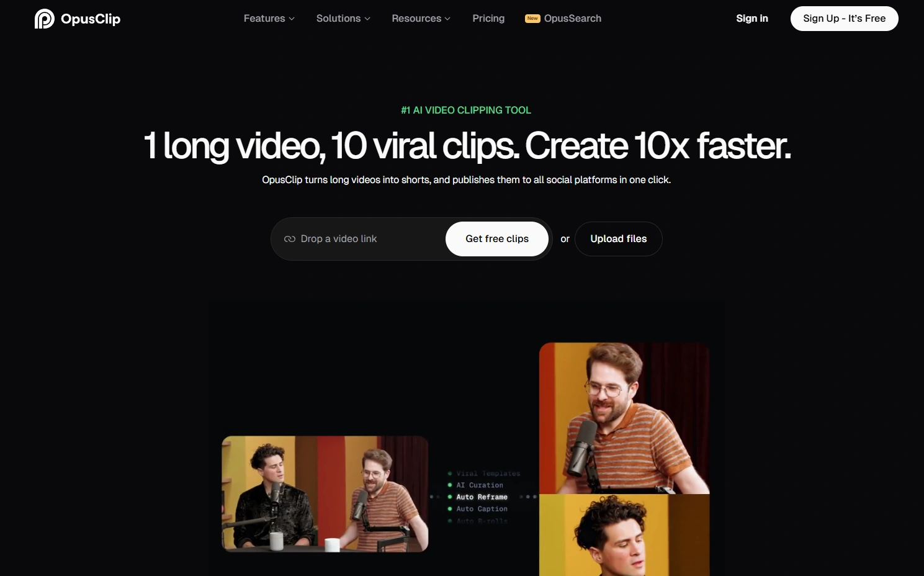Click the Auto Caption list item
The image size is (924, 576).
482,509
